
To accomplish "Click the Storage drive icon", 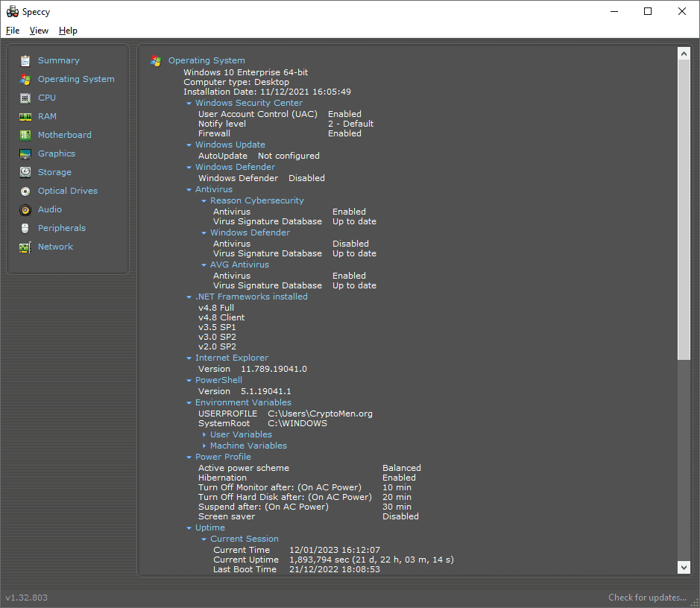I will pos(25,172).
